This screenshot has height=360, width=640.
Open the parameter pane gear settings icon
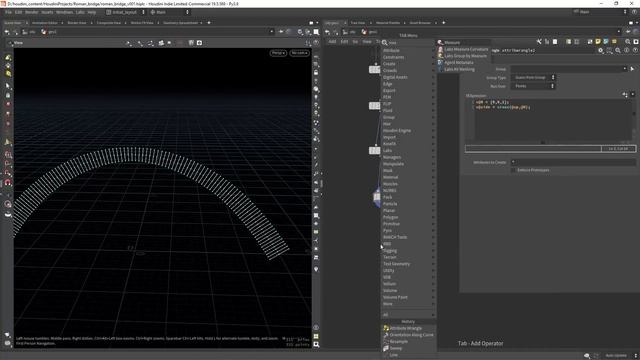click(600, 51)
